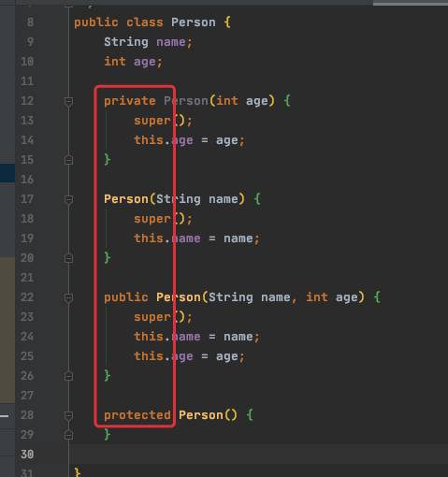
Task: Click 'protected' keyword on line 28
Action: coord(137,415)
